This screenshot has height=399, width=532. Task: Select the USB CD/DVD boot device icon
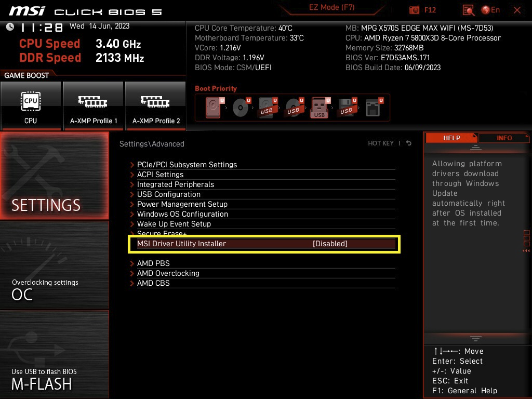(295, 107)
